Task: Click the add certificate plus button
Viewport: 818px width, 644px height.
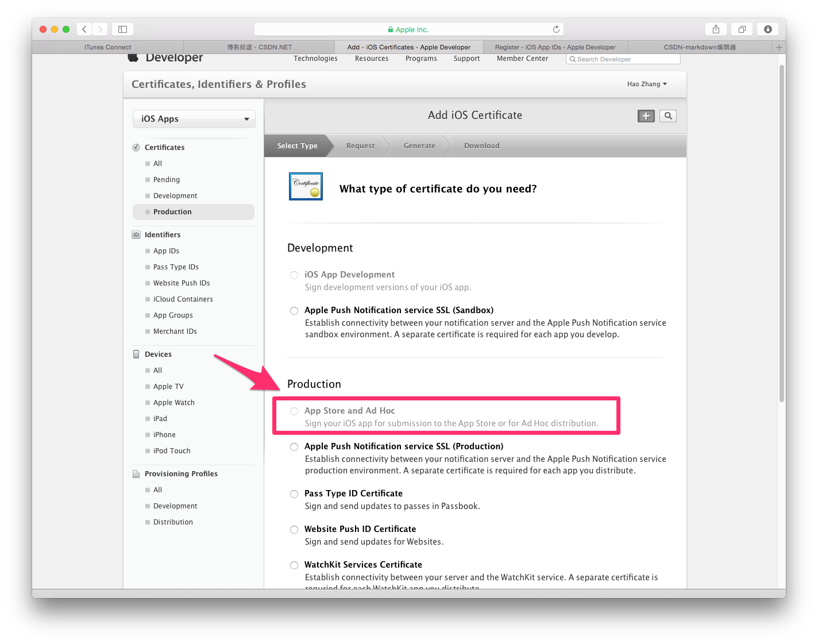Action: 646,116
